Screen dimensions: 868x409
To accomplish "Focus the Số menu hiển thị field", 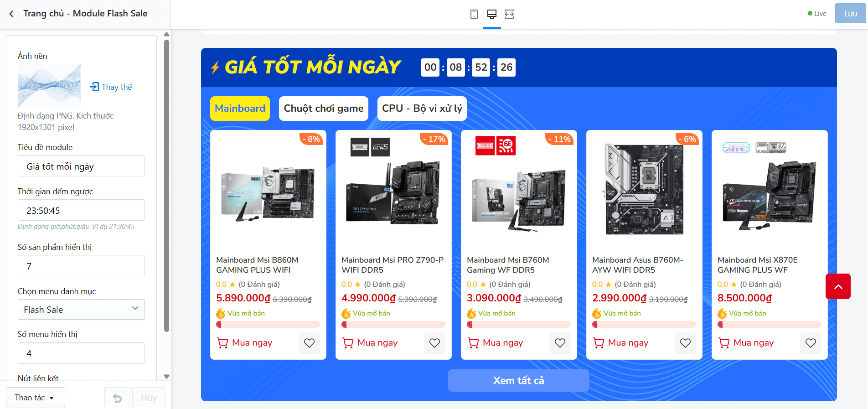I will 81,353.
